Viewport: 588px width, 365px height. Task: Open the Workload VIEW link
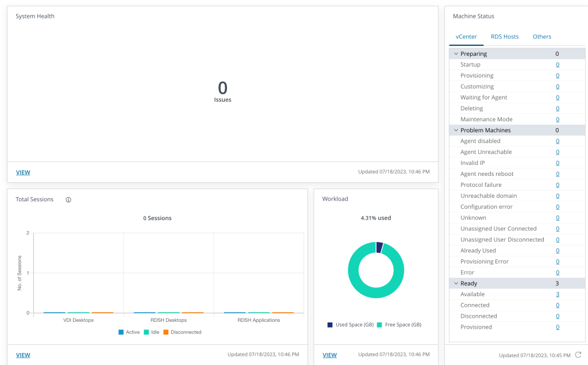(329, 355)
